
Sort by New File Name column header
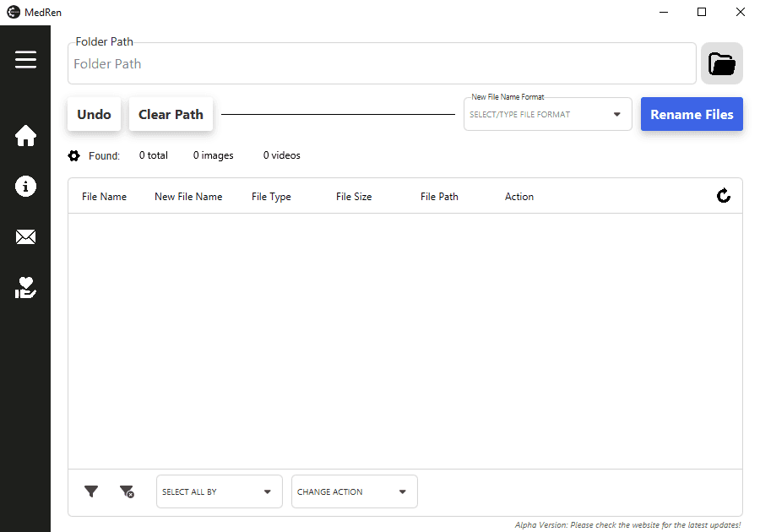tap(188, 197)
